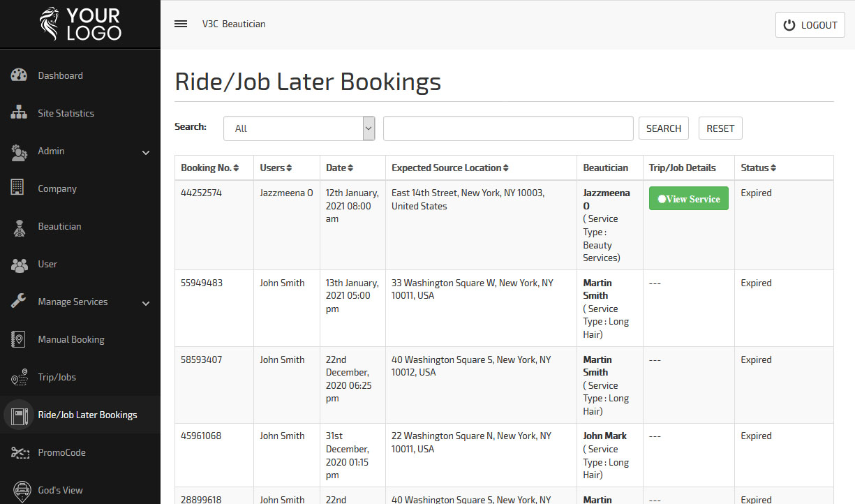Sort table by Date column arrows
This screenshot has height=504, width=855.
coord(350,168)
